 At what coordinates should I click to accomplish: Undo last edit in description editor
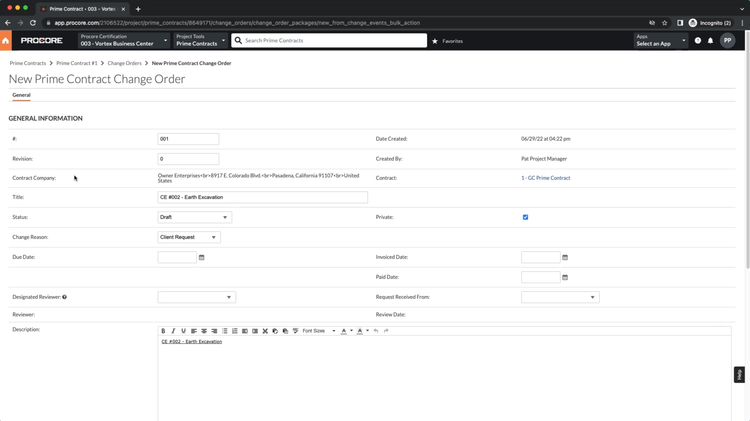pos(376,331)
